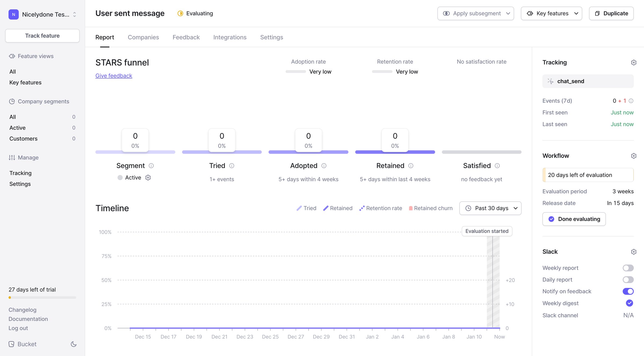Click the Events (7d) info icon
Viewport: 644px width, 356px height.
pyautogui.click(x=631, y=101)
